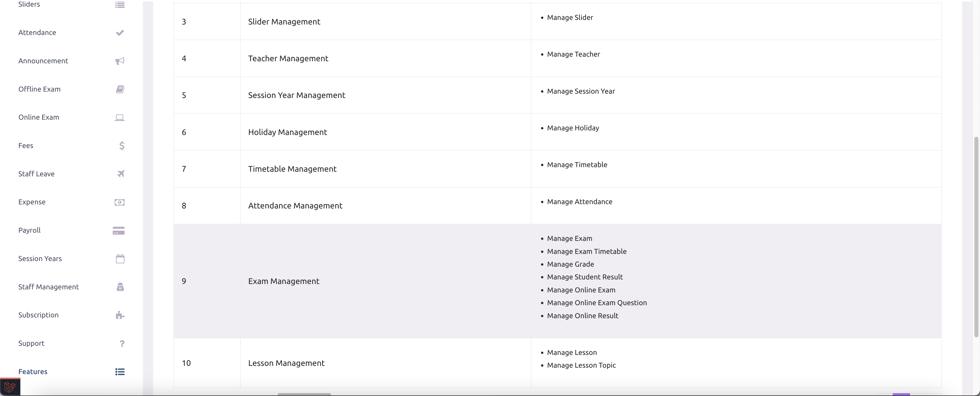Open Staff Management in sidebar

[49, 287]
